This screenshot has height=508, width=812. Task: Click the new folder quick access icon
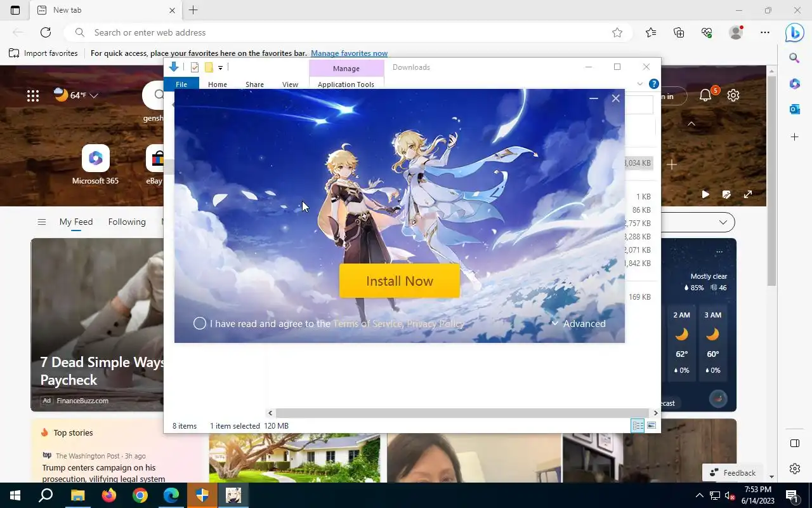click(208, 67)
